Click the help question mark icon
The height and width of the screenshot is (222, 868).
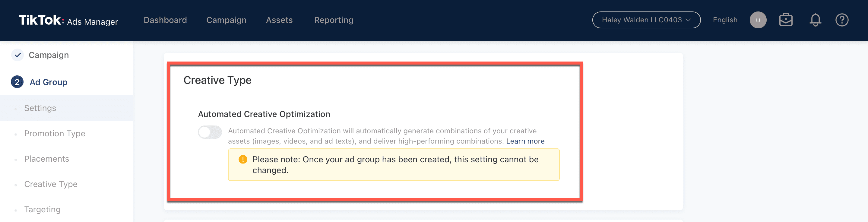[x=841, y=20]
